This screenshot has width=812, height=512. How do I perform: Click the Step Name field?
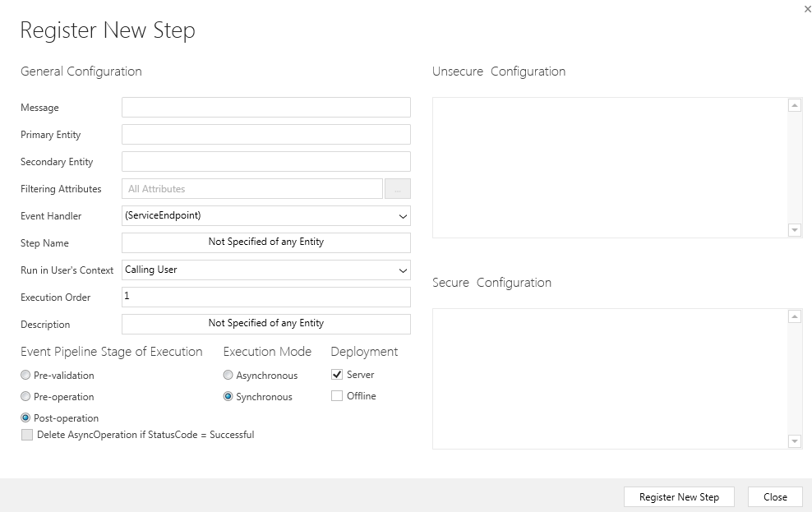[265, 242]
